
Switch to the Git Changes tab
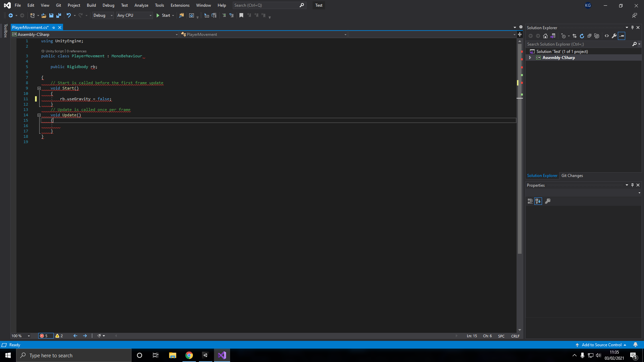pyautogui.click(x=572, y=176)
